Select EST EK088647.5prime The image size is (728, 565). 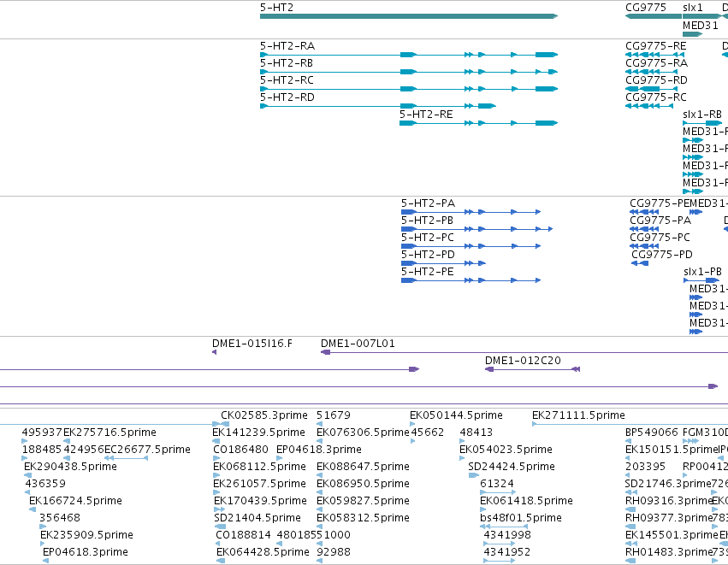(x=363, y=467)
